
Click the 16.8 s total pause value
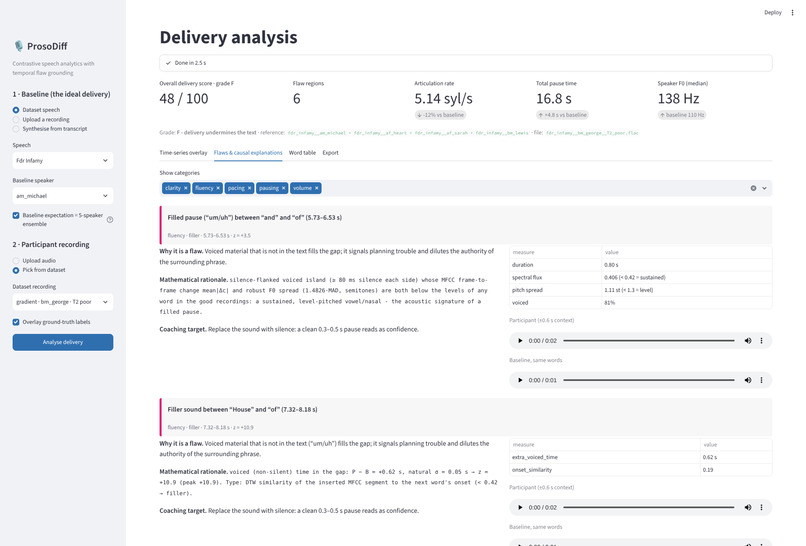click(554, 99)
